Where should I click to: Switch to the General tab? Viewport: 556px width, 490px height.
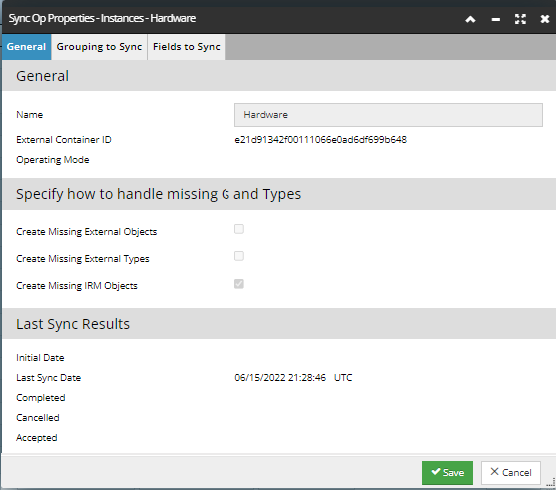pos(26,47)
